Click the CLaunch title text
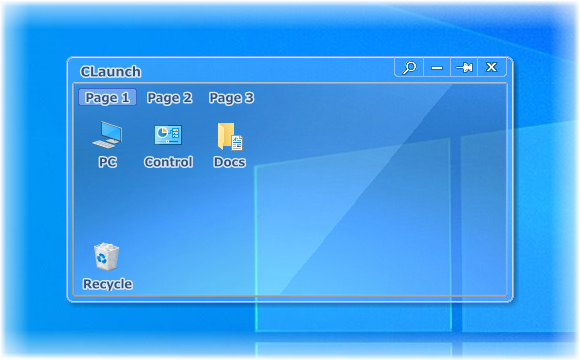Image resolution: width=580 pixels, height=360 pixels. pyautogui.click(x=110, y=71)
